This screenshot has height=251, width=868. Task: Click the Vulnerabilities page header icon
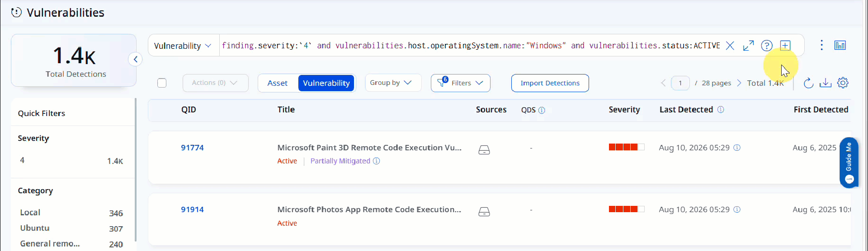16,13
